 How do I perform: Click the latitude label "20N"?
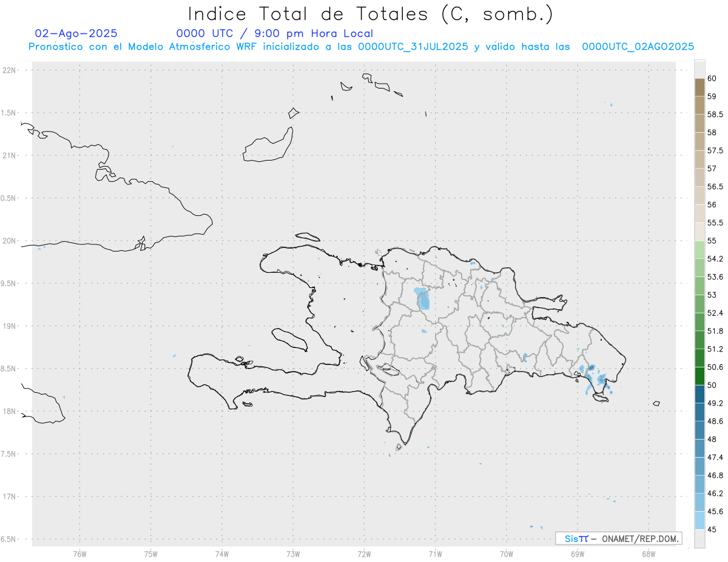coord(10,241)
